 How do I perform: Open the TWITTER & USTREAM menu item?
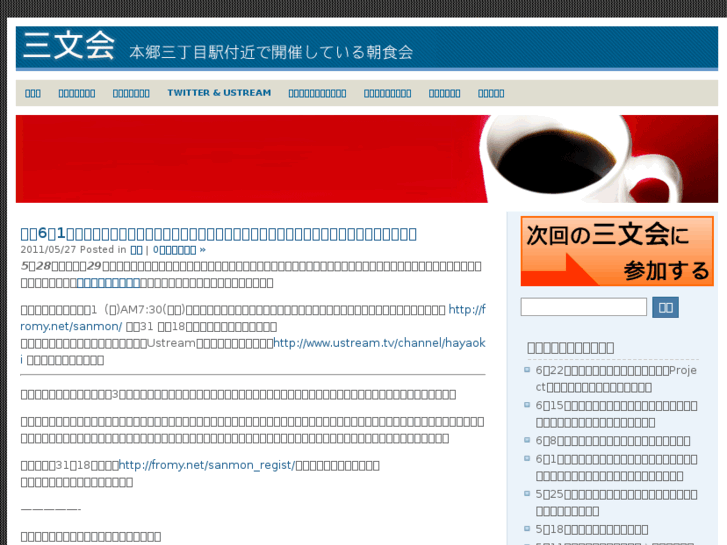[219, 93]
